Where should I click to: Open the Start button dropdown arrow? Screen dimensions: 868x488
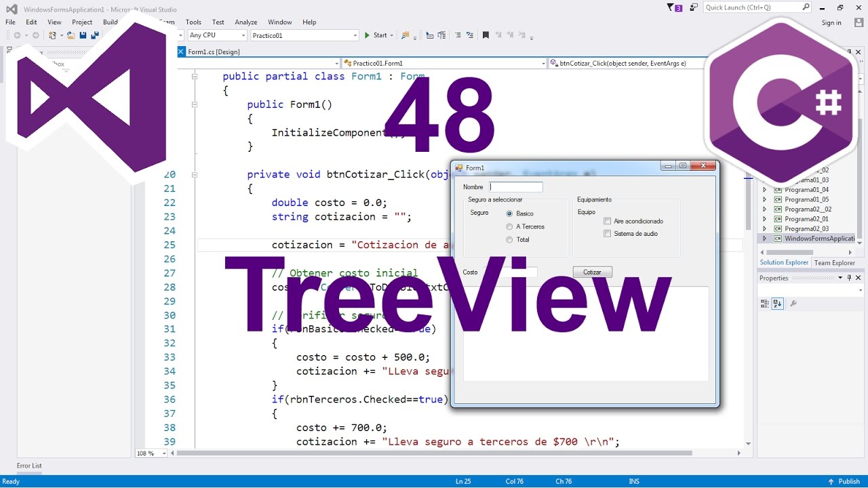(393, 35)
